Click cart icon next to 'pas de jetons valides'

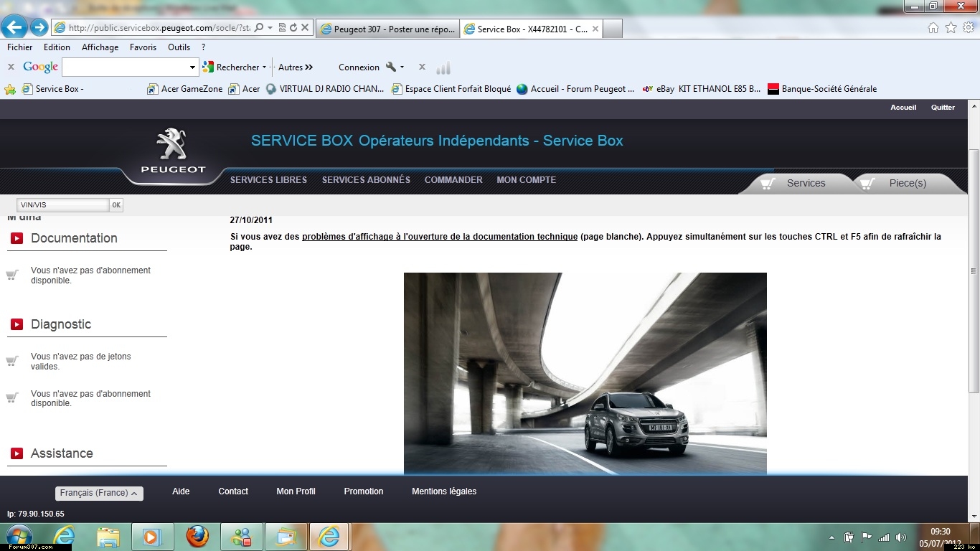[x=11, y=361]
